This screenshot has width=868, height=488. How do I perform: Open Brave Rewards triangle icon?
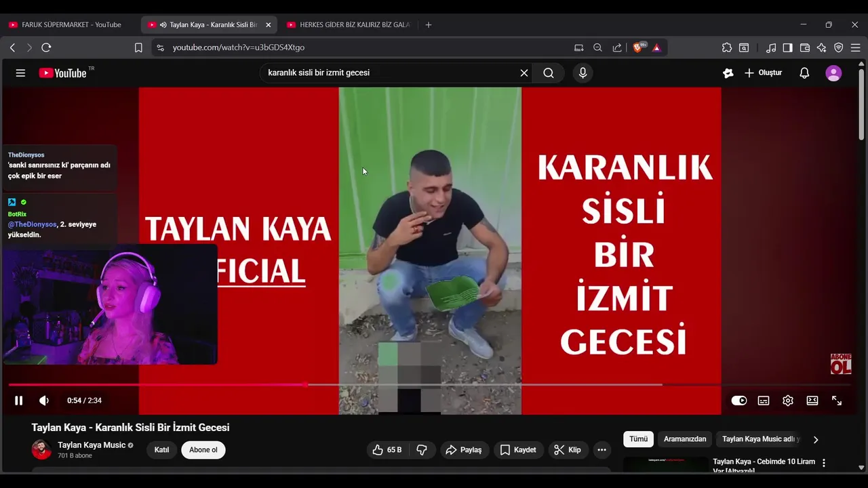656,47
